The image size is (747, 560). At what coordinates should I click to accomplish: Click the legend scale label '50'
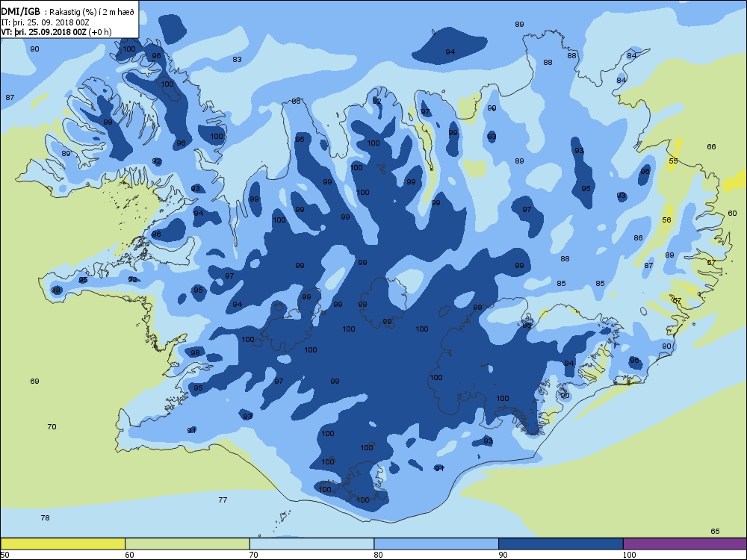tap(4, 555)
